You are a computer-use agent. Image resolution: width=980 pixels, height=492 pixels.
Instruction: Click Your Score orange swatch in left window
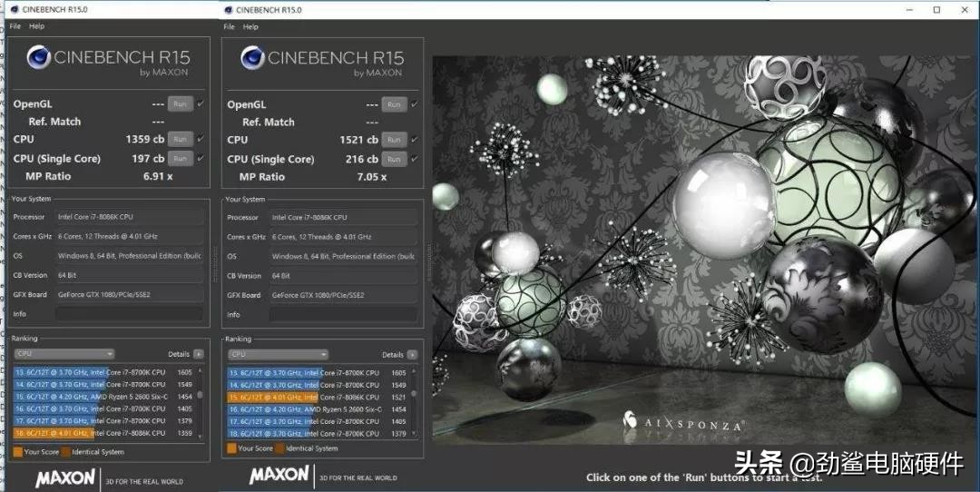pyautogui.click(x=17, y=451)
